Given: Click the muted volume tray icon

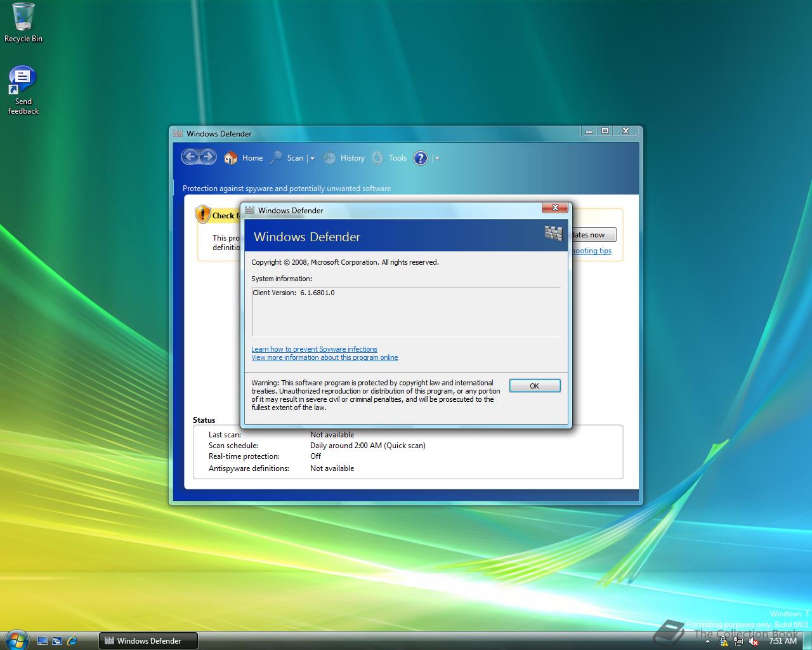Looking at the screenshot, I should tap(753, 641).
